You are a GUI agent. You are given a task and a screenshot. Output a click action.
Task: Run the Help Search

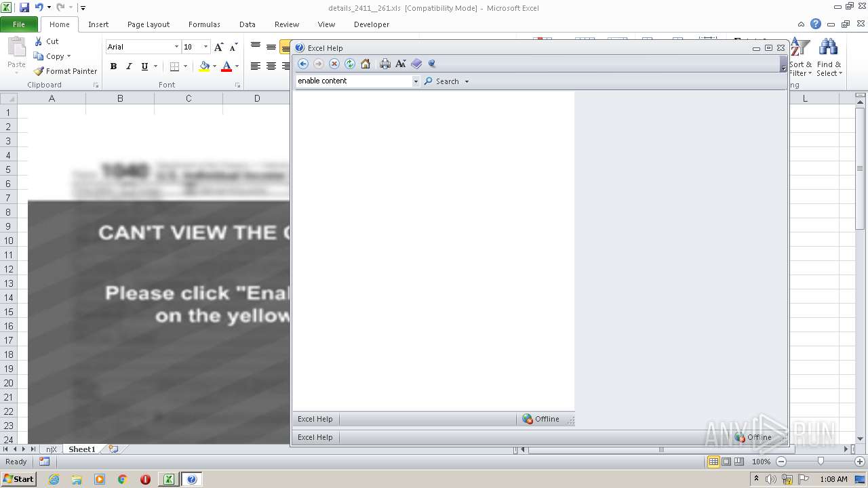pyautogui.click(x=441, y=81)
